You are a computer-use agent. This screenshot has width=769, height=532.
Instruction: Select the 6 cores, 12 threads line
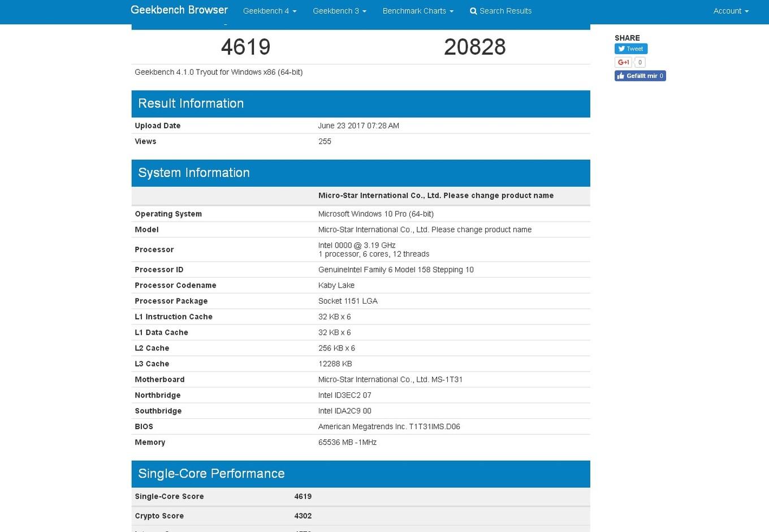point(374,254)
